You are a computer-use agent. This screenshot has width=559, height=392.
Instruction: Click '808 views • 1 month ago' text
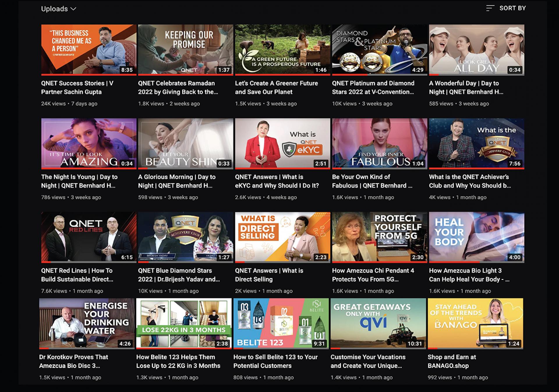pos(263,378)
